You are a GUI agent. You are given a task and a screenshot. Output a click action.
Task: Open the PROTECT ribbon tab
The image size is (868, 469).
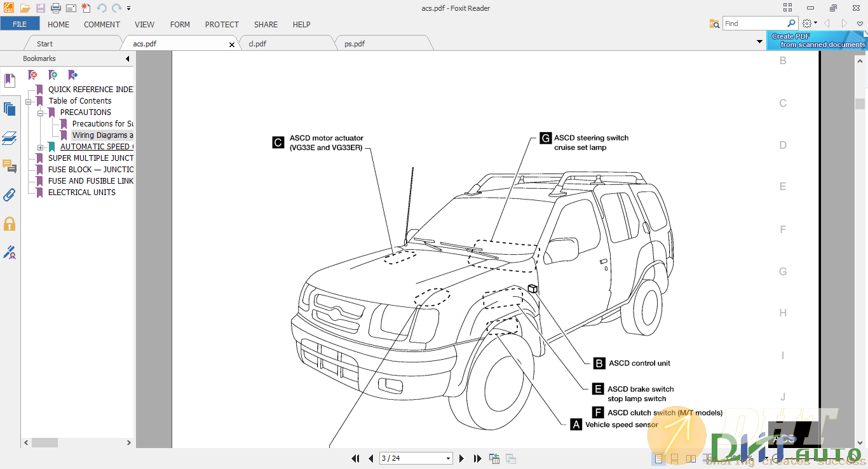click(222, 24)
